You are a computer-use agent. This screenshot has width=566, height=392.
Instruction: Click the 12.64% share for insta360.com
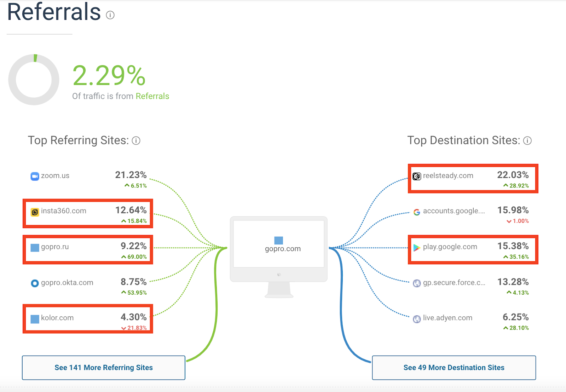pos(131,210)
